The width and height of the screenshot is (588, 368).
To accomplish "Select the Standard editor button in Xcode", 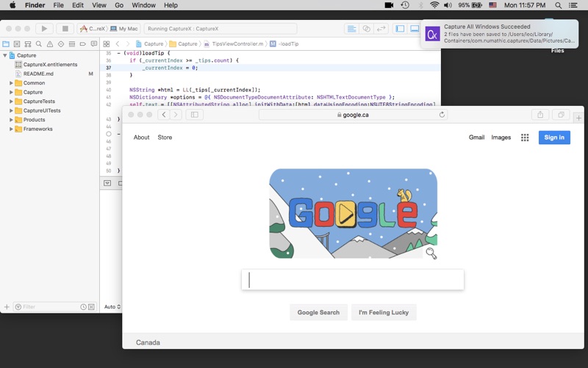I will coord(351,29).
